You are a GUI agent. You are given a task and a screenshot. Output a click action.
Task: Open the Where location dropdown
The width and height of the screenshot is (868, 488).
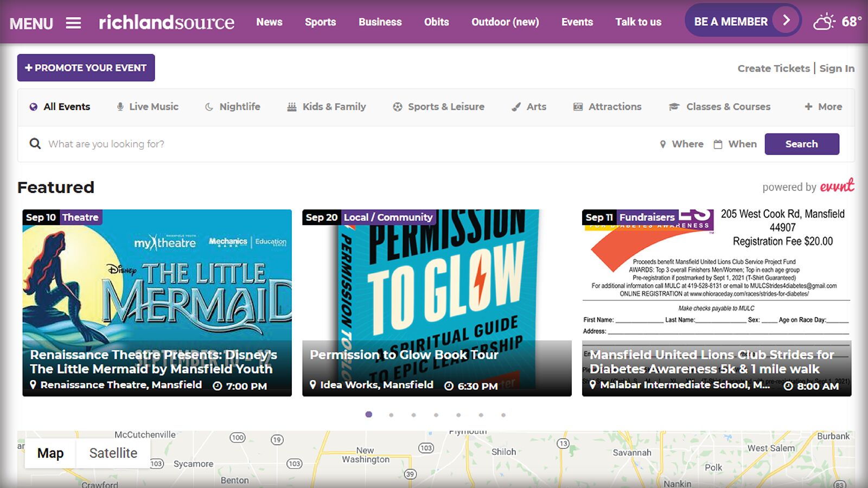682,144
